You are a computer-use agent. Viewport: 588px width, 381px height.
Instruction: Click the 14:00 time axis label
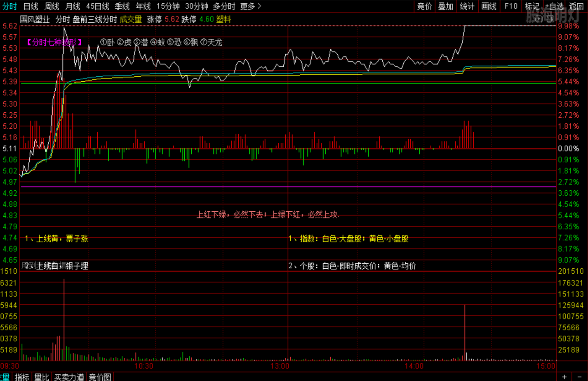(x=414, y=366)
